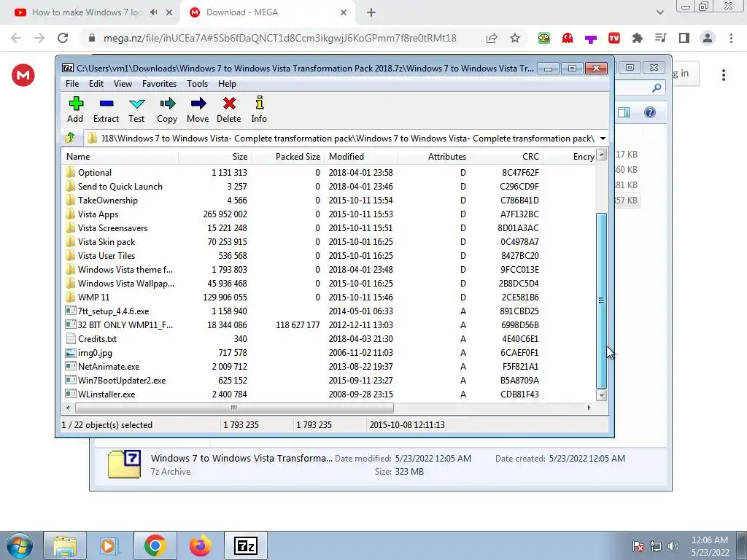747x560 pixels.
Task: Sort by the Size column header
Action: point(215,157)
